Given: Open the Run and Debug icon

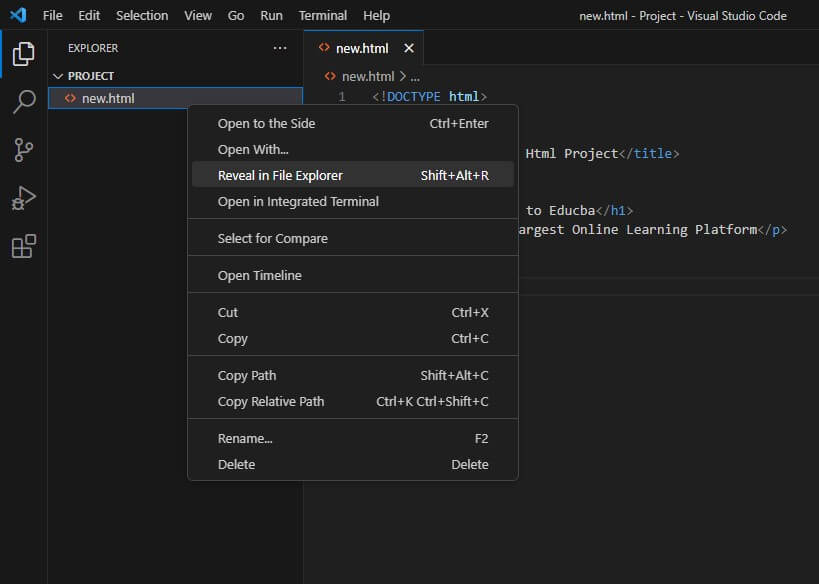Looking at the screenshot, I should click(x=24, y=195).
